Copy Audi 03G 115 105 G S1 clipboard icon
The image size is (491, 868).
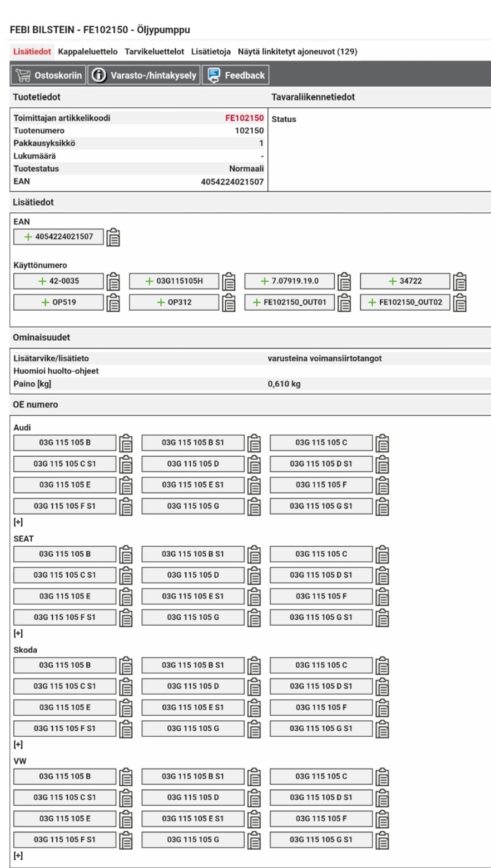[383, 507]
